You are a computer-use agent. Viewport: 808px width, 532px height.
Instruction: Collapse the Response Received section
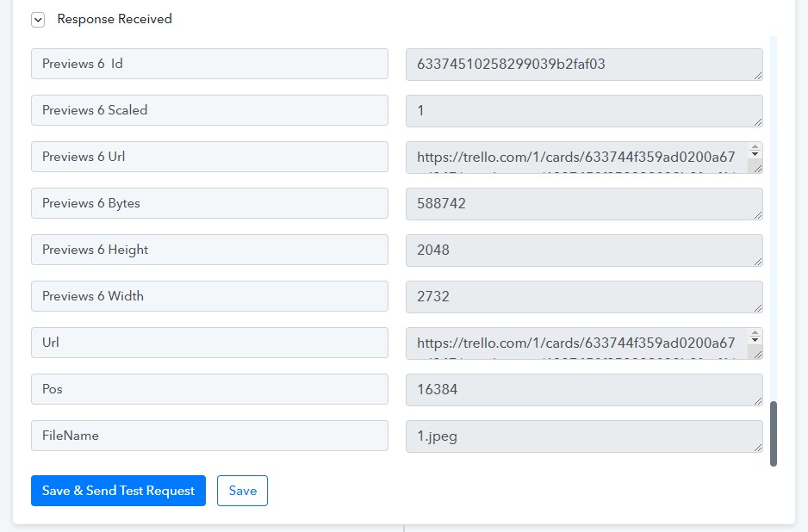tap(38, 20)
